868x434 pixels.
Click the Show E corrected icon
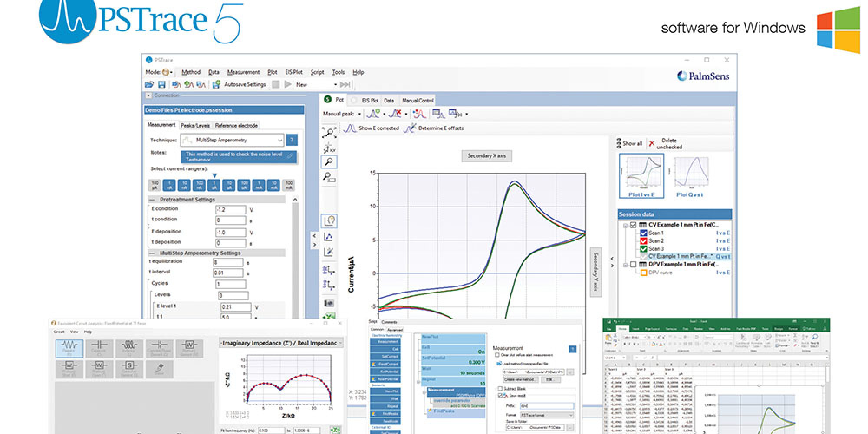pos(350,128)
